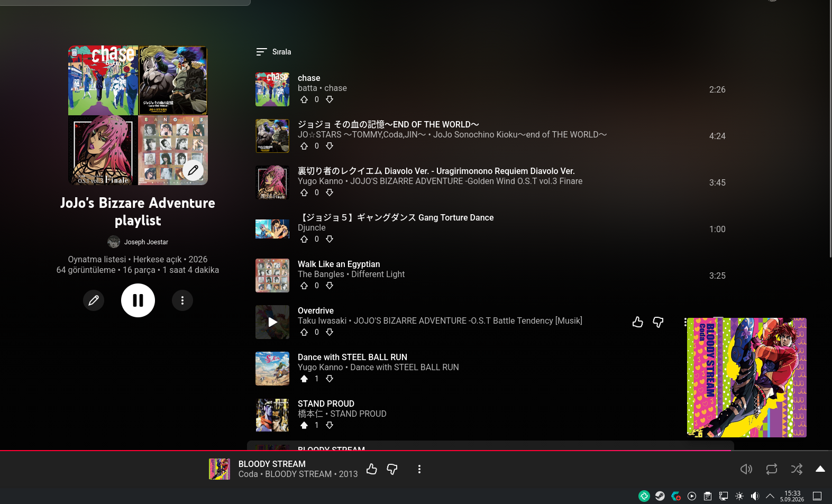Open the clock showing 15:33
This screenshot has height=504, width=832.
pos(792,496)
